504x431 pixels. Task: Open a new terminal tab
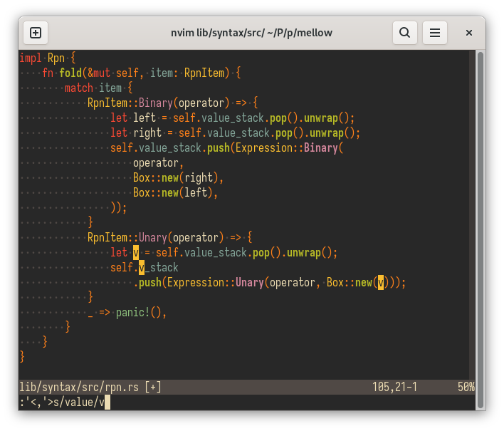click(36, 33)
